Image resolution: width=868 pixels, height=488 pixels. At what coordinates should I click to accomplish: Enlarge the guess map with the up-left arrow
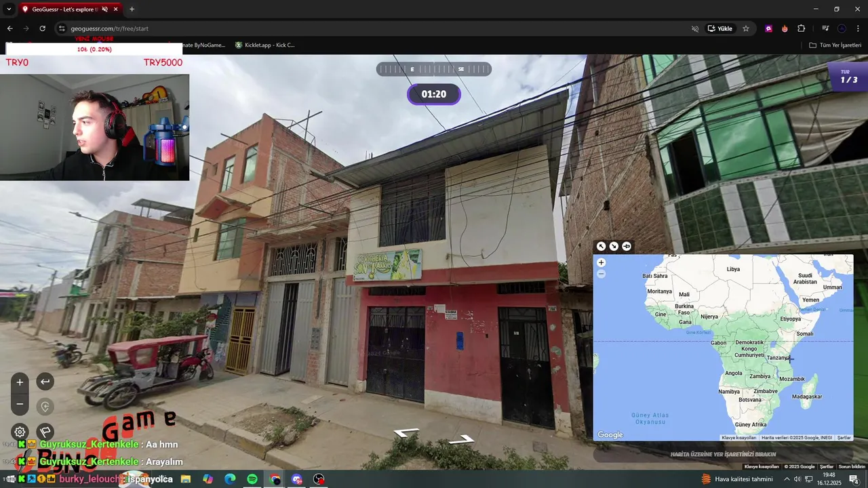(601, 246)
